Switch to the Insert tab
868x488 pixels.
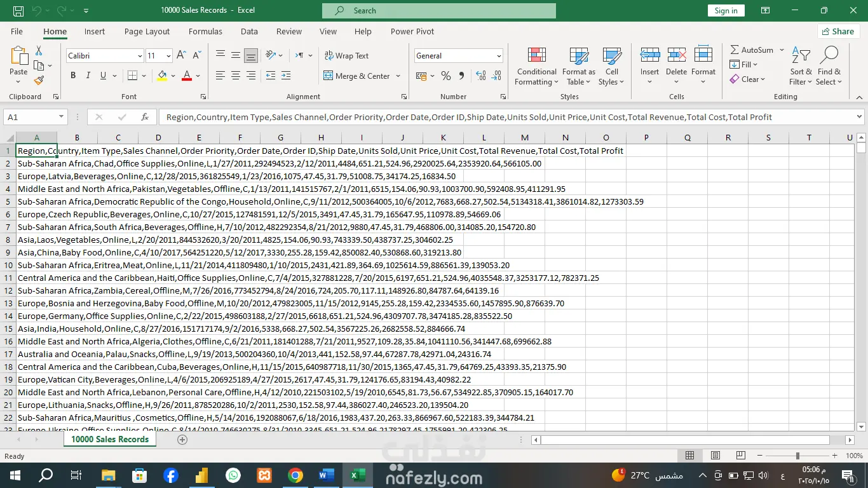pos(95,31)
